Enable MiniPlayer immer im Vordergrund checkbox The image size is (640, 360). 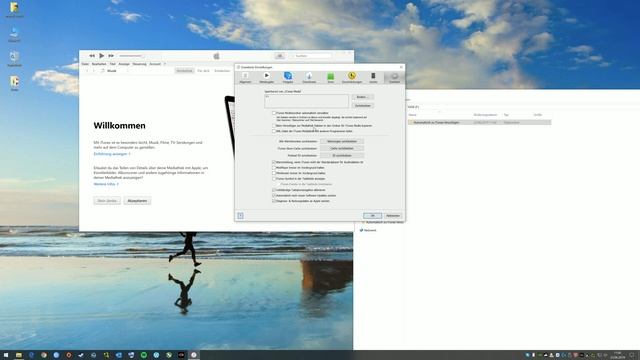tap(274, 168)
